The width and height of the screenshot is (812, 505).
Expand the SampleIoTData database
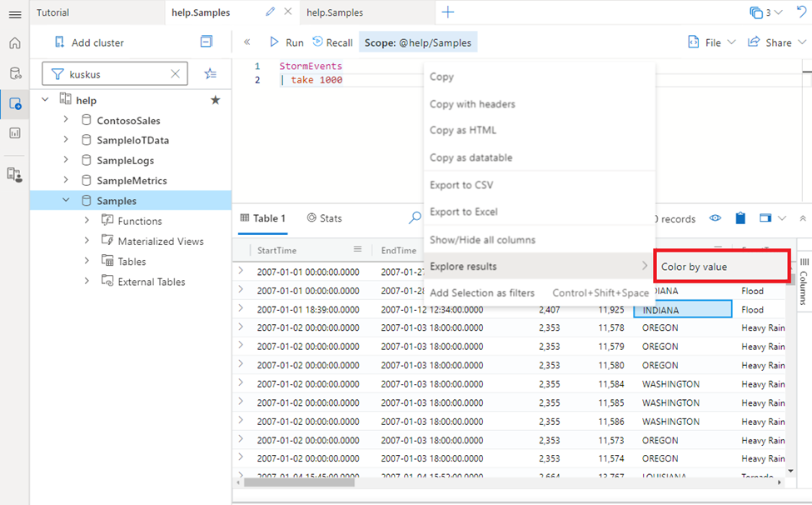[x=66, y=139]
